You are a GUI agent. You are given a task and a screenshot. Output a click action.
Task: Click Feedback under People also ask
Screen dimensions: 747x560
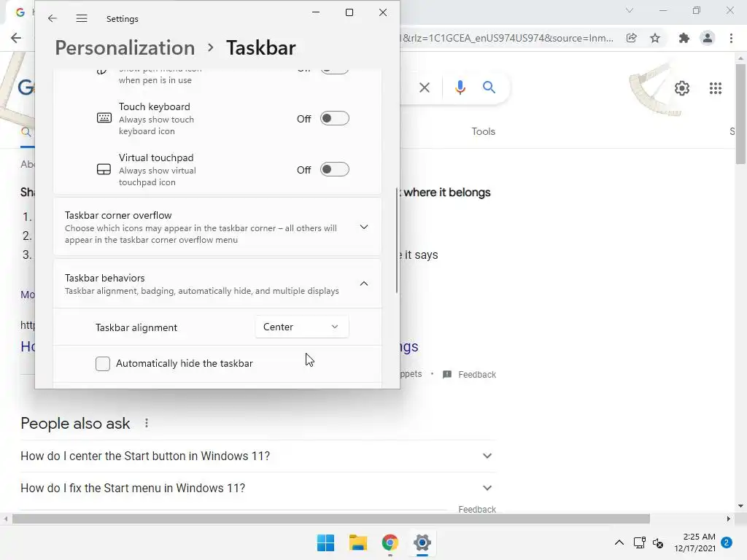477,509
